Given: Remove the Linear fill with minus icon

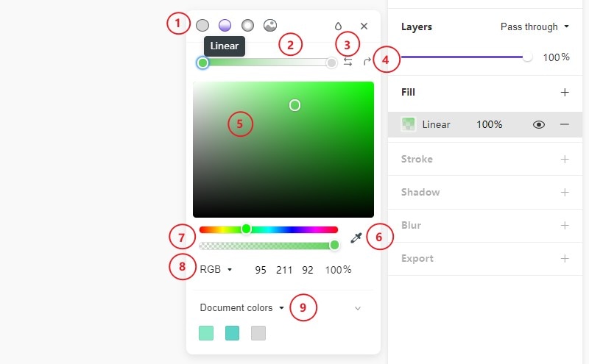Looking at the screenshot, I should click(x=565, y=125).
